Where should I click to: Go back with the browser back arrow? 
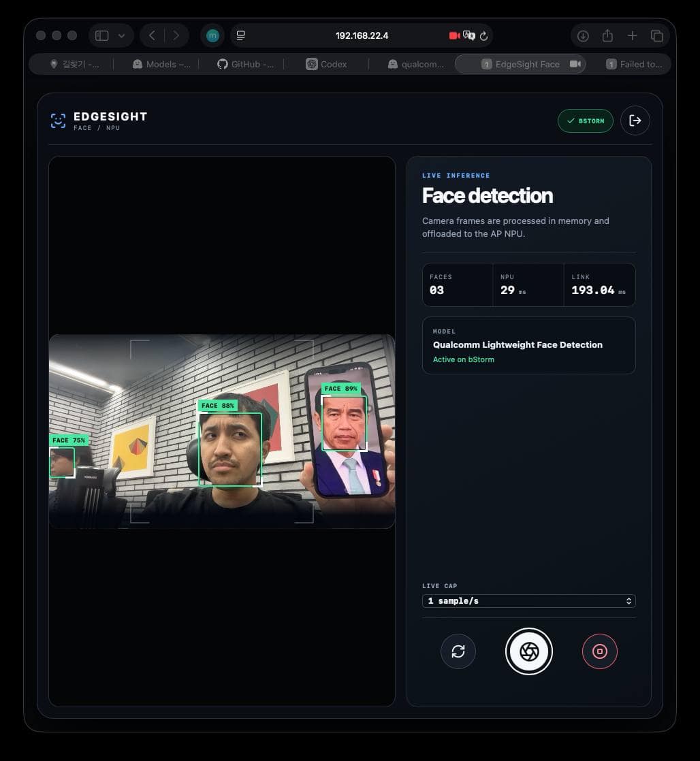coord(152,35)
